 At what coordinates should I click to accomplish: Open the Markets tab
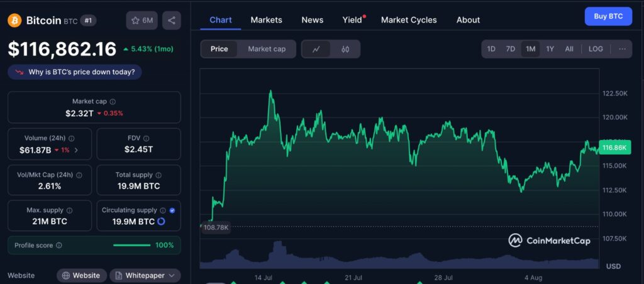coord(266,19)
